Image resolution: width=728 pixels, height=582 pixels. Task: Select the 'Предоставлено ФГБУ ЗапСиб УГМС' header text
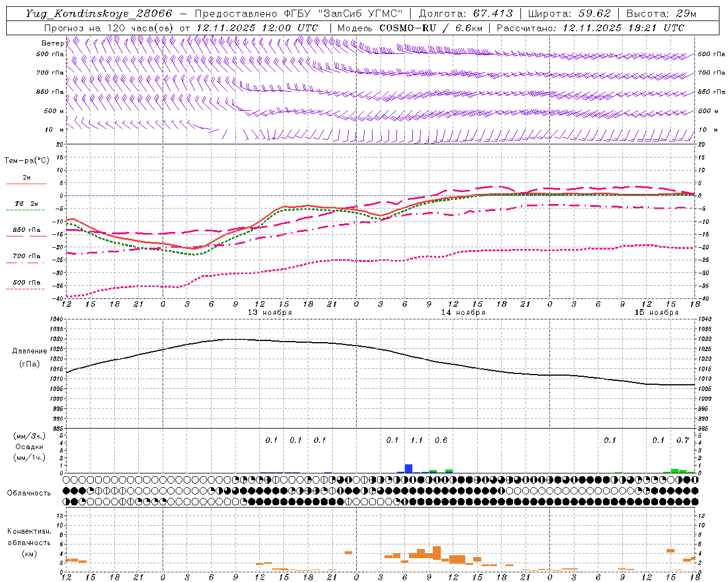pos(299,14)
